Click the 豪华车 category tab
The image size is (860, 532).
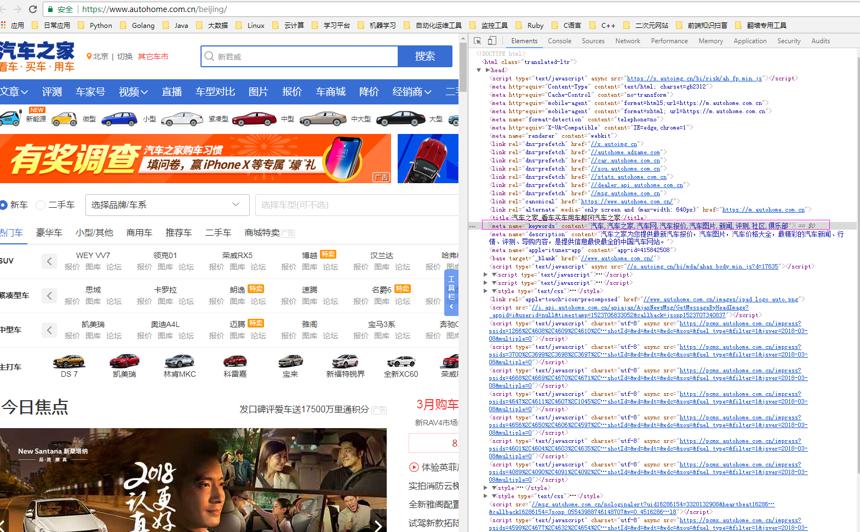click(49, 233)
